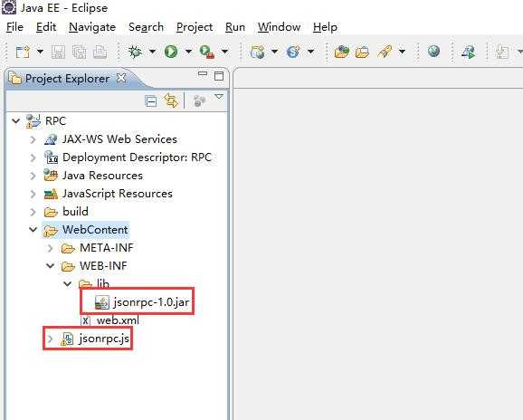
Task: Collapse the WebContent folder
Action: coord(33,230)
